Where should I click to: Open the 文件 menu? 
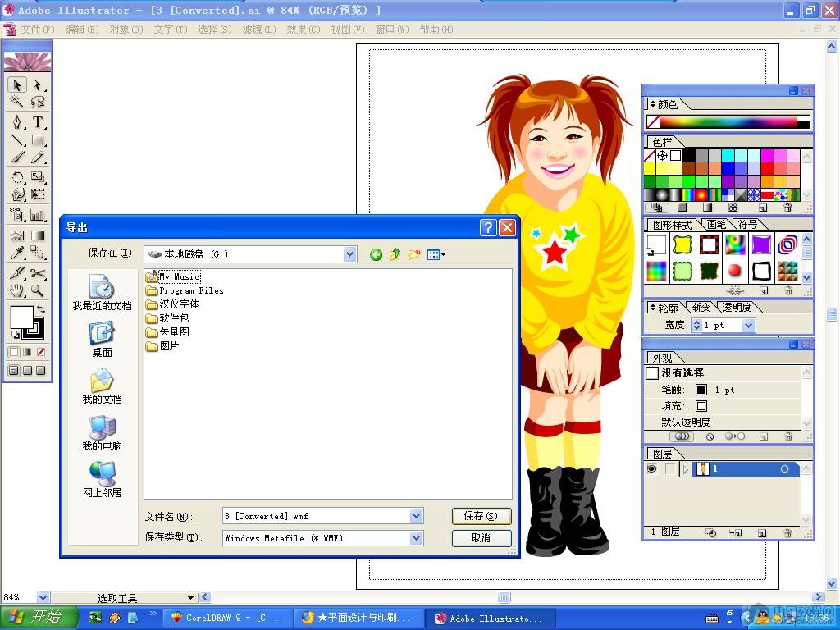pos(37,29)
